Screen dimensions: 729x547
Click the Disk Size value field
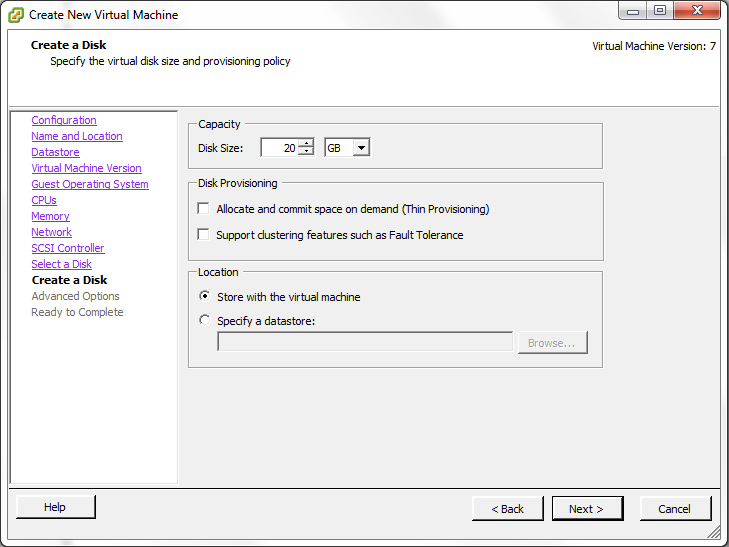279,148
